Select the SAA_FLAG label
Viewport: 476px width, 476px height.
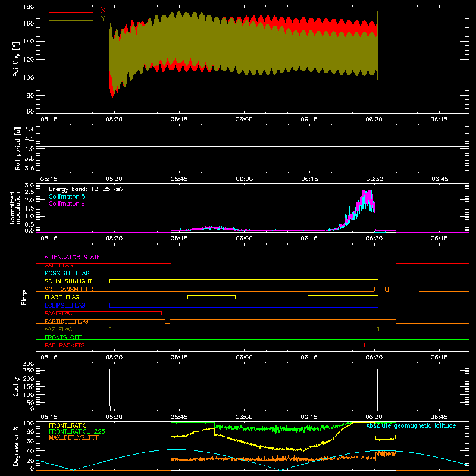[58, 313]
